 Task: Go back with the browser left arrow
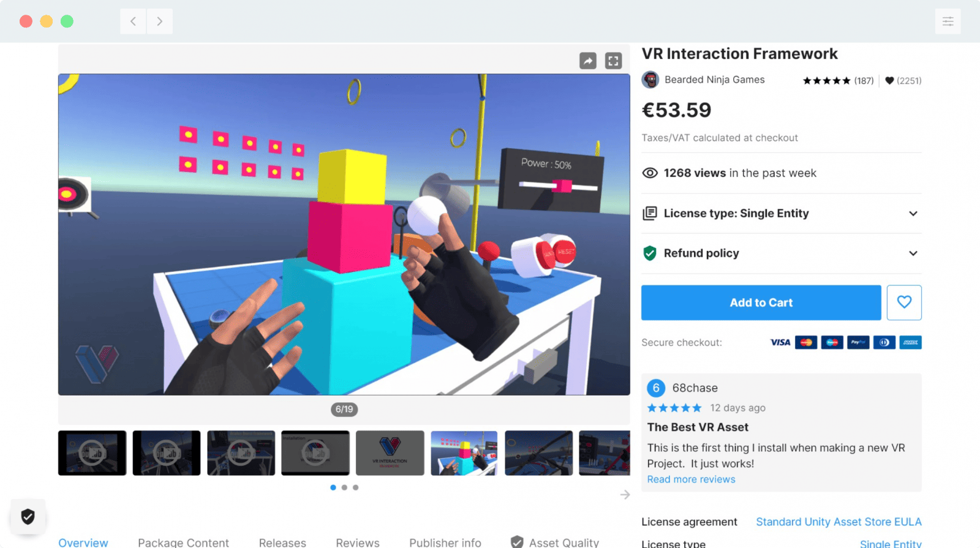click(133, 21)
